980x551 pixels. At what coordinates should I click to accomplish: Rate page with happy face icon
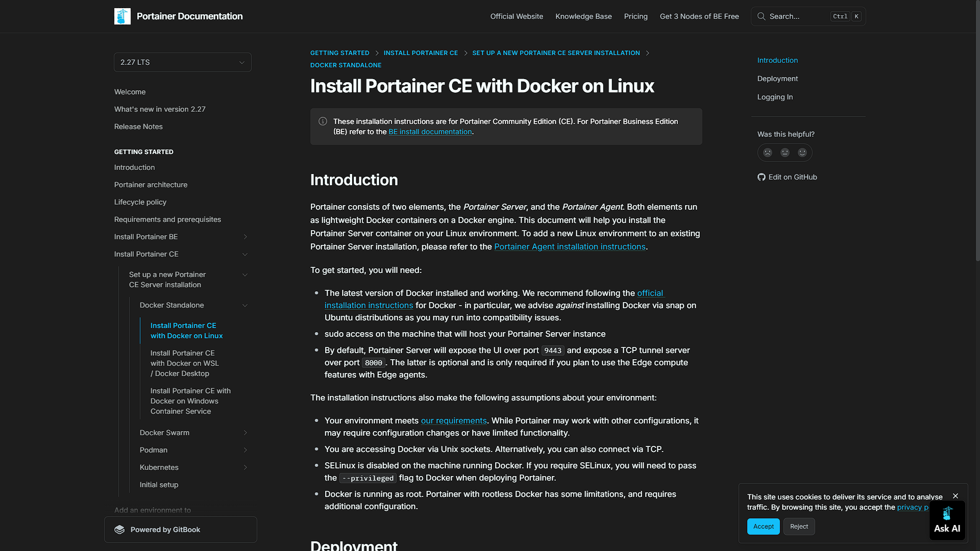click(802, 153)
